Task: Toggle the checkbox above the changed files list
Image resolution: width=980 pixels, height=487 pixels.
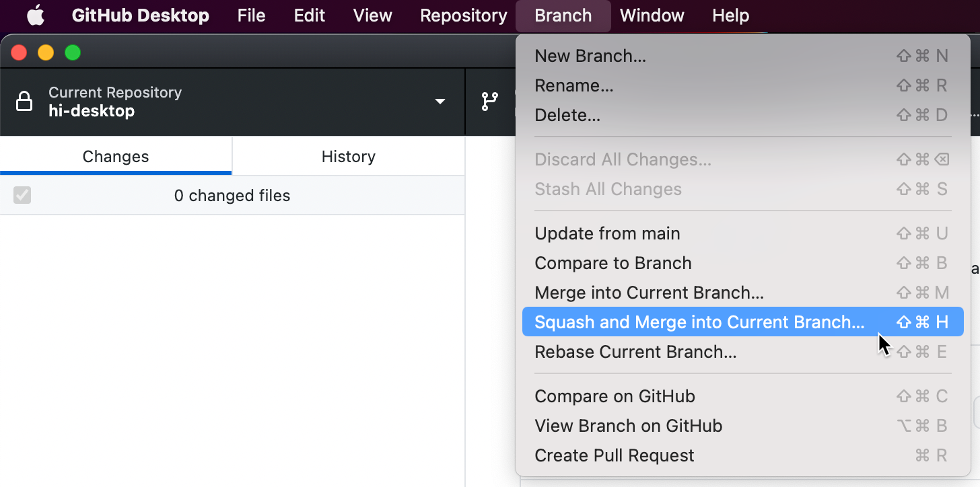Action: tap(22, 195)
